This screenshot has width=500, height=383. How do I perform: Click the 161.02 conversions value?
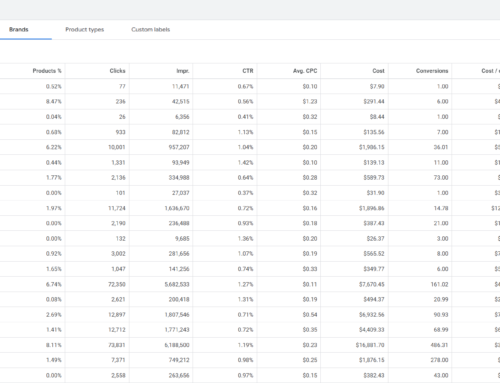click(x=439, y=284)
